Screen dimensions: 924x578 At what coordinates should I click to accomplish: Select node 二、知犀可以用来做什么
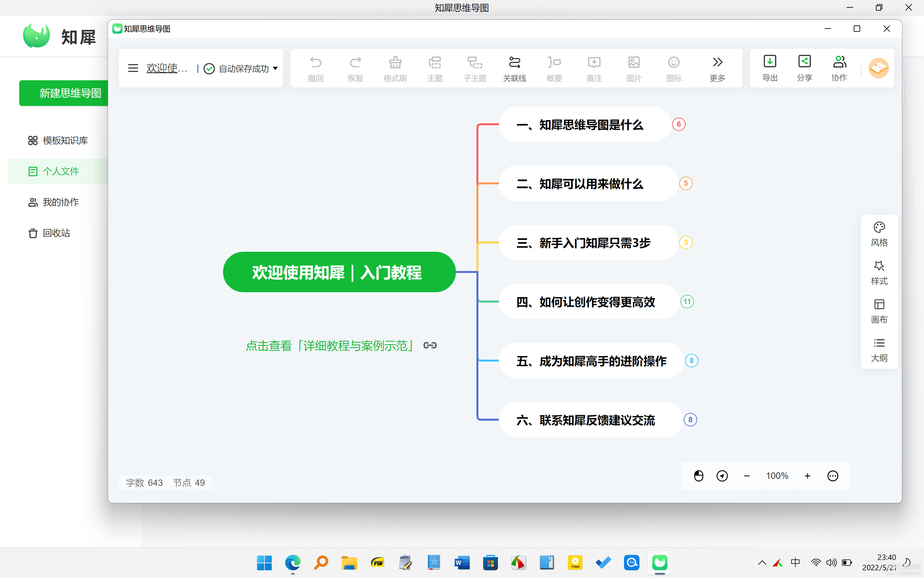pyautogui.click(x=588, y=183)
